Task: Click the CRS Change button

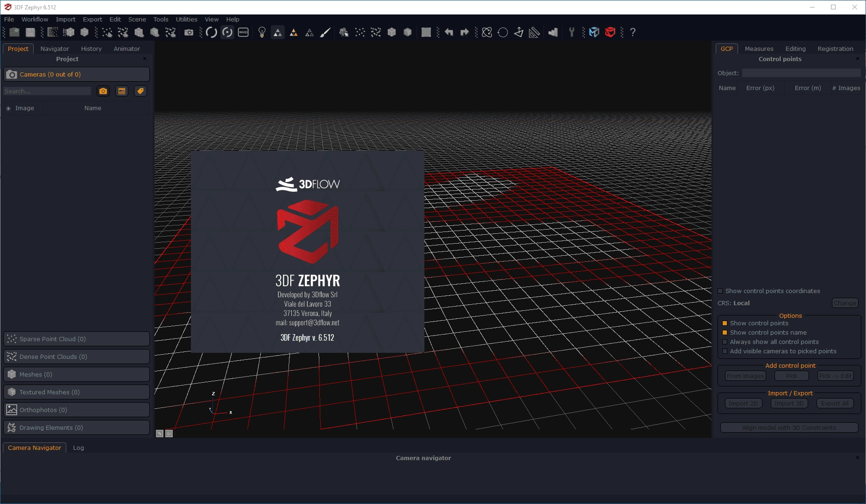Action: pyautogui.click(x=845, y=303)
